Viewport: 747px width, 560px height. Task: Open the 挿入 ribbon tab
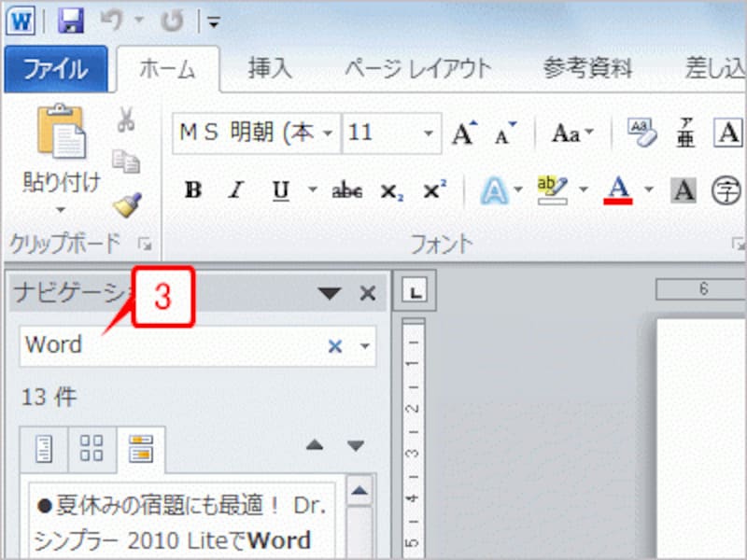(x=270, y=68)
